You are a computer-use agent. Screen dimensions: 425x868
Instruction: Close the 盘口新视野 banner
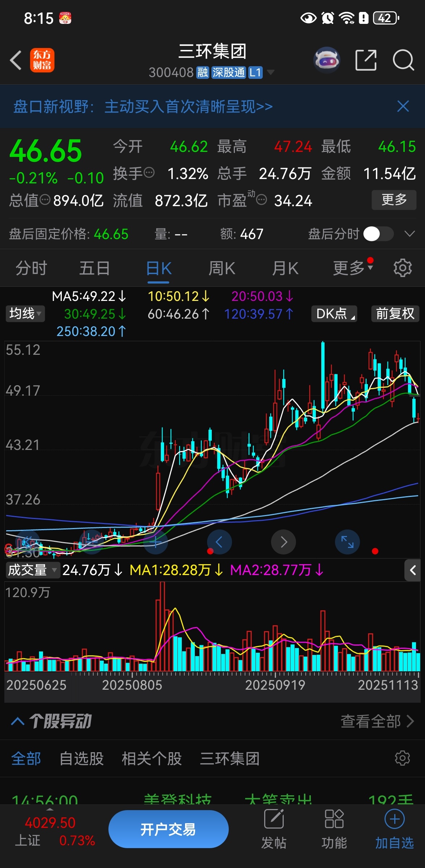403,106
